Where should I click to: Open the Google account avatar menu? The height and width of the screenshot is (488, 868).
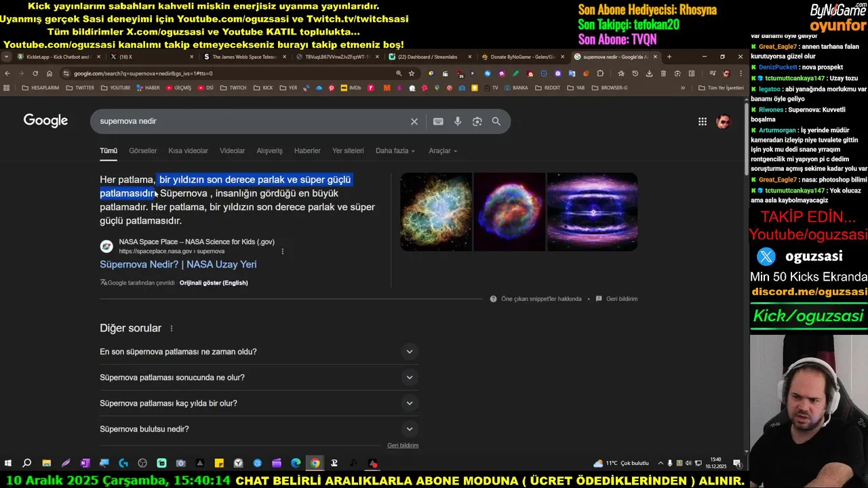724,121
